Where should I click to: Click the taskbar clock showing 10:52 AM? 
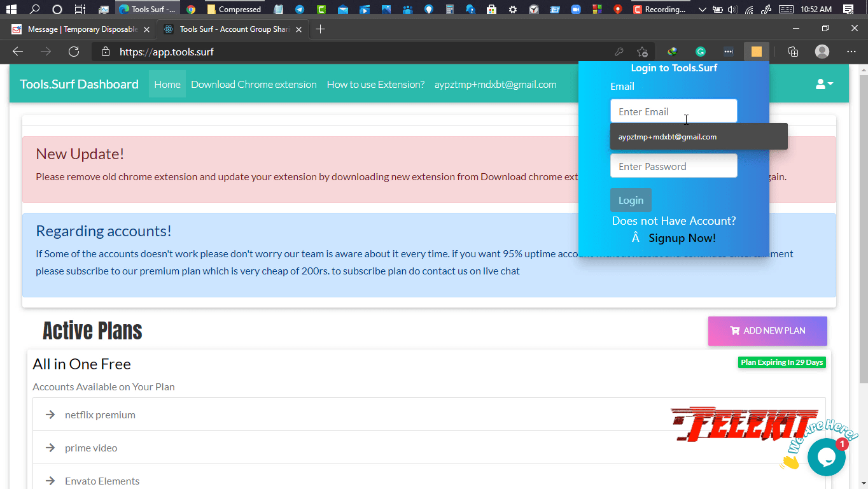click(816, 9)
